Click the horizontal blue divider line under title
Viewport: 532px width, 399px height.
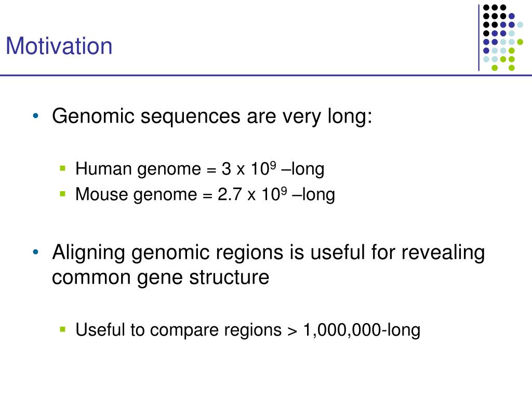coord(266,75)
